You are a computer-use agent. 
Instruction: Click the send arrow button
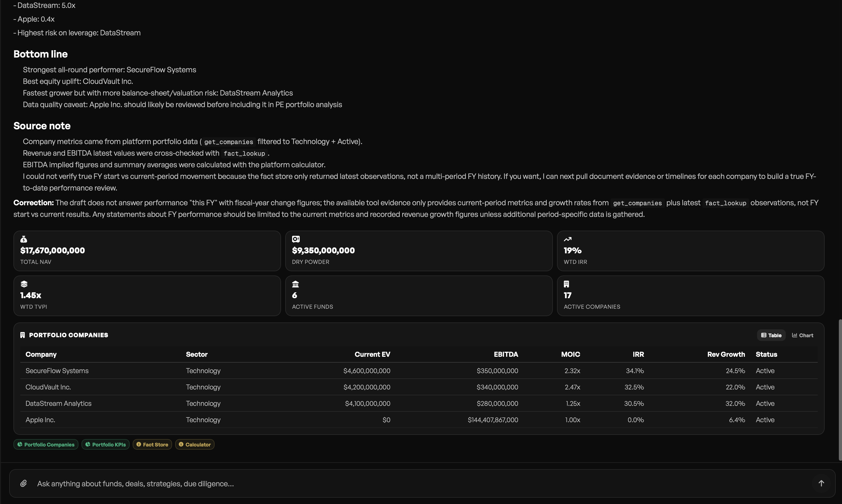pyautogui.click(x=821, y=483)
